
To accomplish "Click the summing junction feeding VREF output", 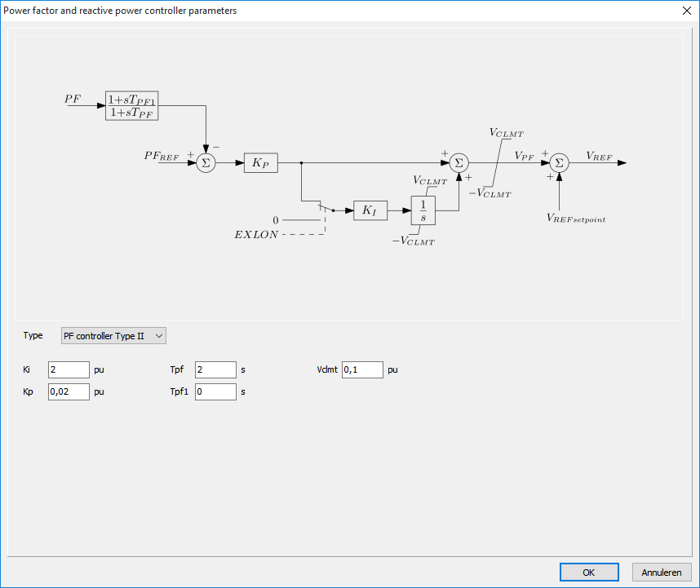I will point(559,163).
